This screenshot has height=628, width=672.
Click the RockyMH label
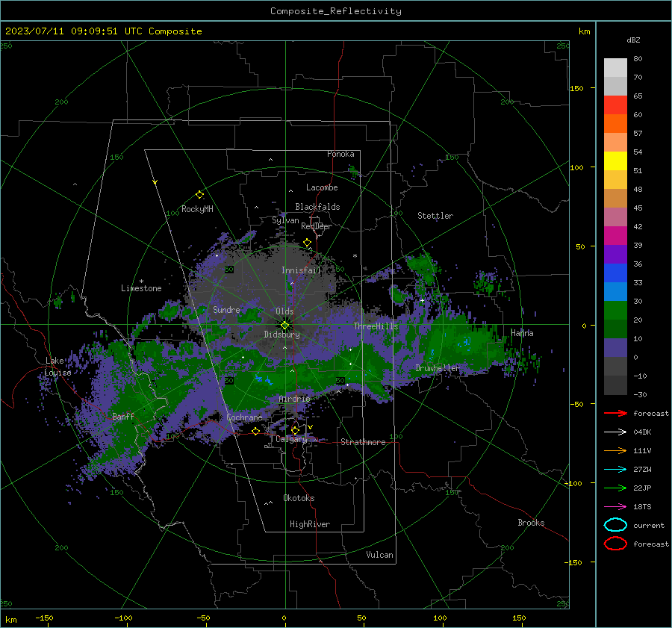pyautogui.click(x=197, y=209)
